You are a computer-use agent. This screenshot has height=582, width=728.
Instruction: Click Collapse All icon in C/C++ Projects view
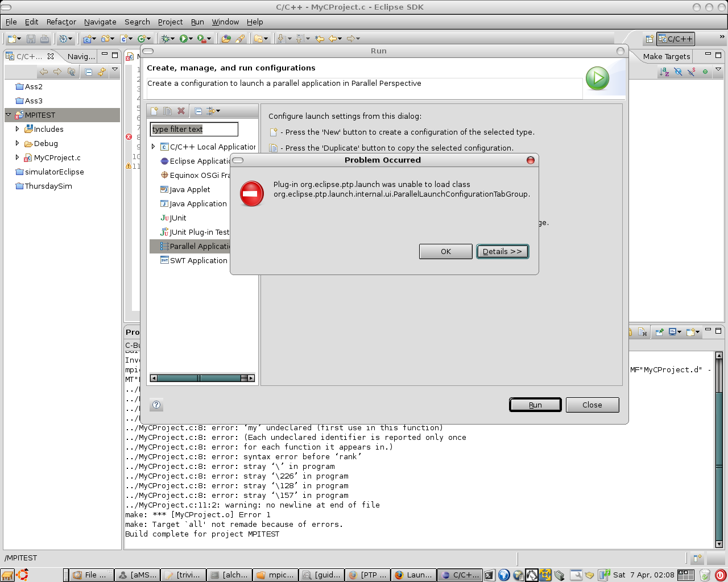[x=88, y=72]
